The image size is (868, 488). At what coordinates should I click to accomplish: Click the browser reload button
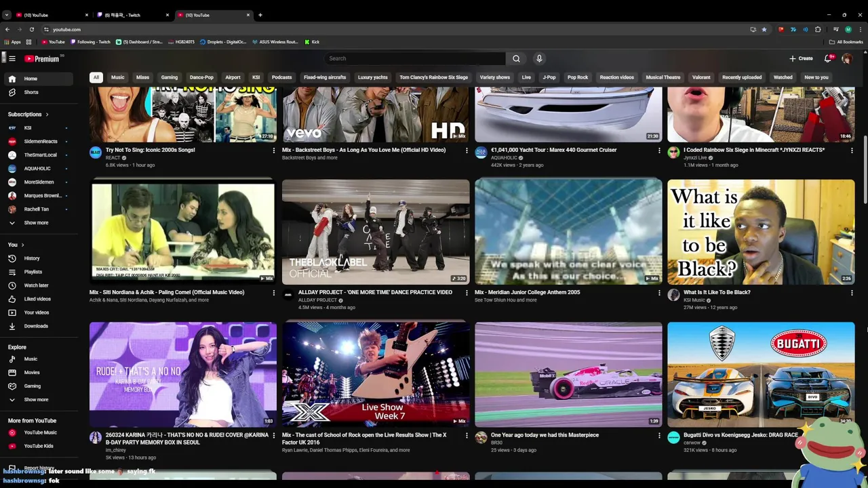pyautogui.click(x=31, y=29)
